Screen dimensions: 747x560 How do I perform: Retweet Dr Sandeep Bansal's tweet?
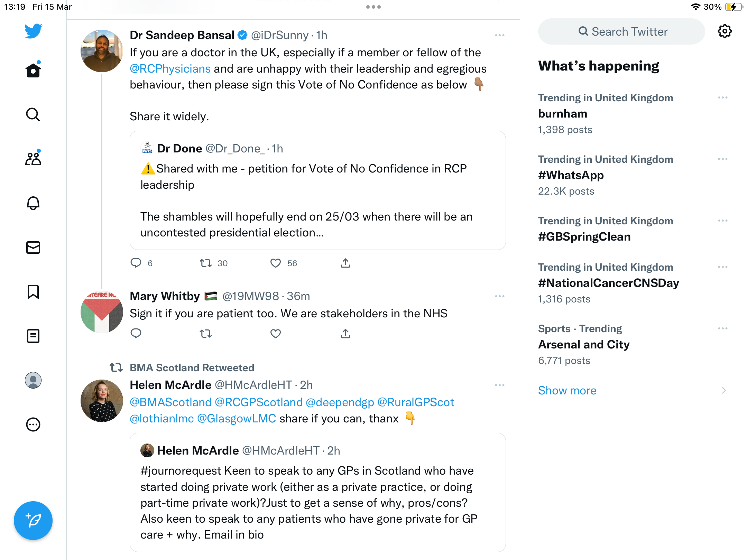point(206,263)
